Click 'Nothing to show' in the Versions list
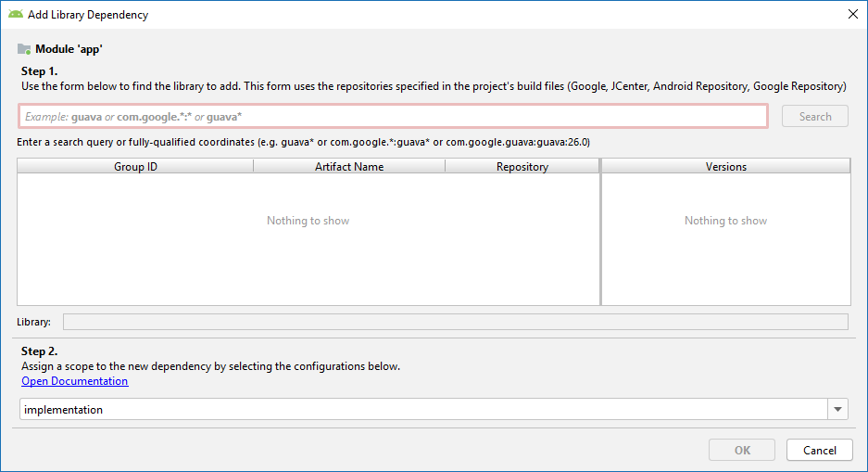 [x=725, y=221]
